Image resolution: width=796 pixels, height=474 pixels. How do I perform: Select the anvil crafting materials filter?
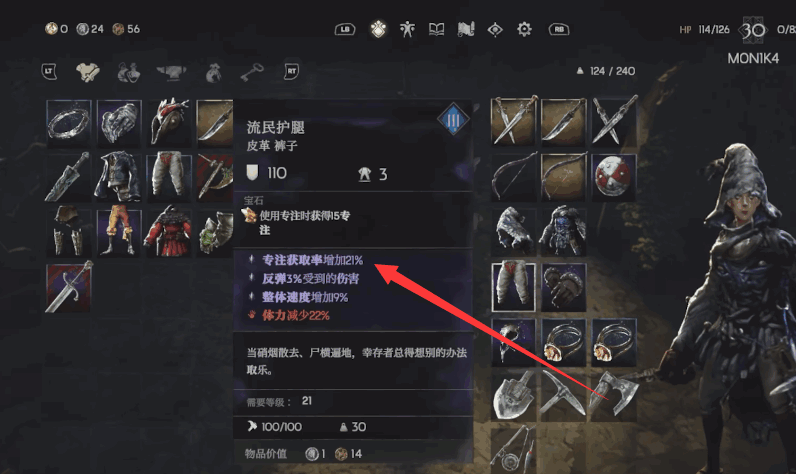pyautogui.click(x=172, y=72)
